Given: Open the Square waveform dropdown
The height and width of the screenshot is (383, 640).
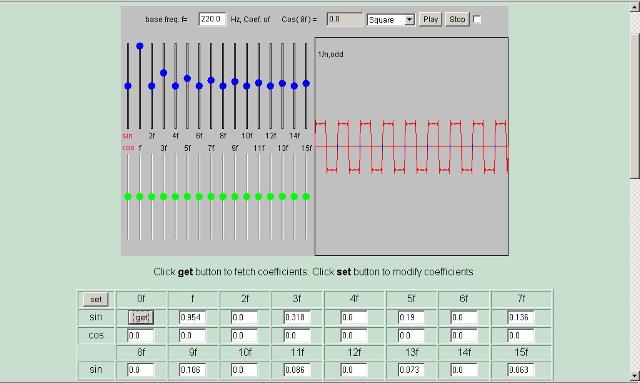Looking at the screenshot, I should (x=391, y=20).
